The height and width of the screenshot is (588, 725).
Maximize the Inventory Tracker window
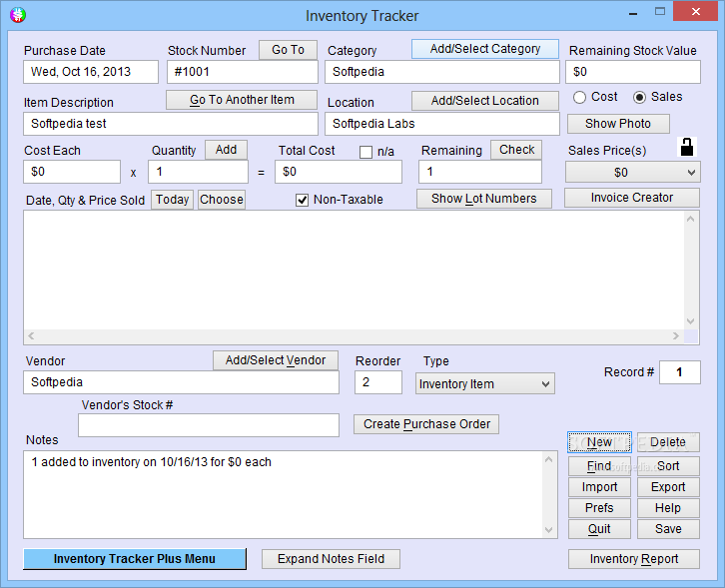pyautogui.click(x=660, y=12)
